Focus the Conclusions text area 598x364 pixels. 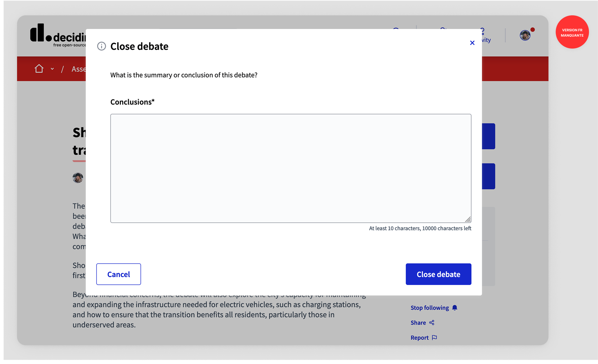coord(291,168)
